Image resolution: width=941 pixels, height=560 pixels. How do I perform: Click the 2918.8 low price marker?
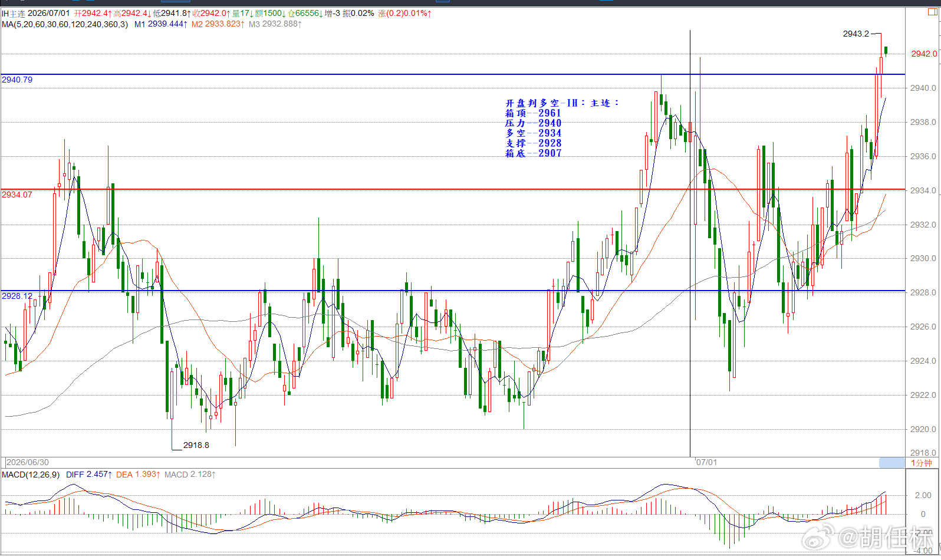tap(196, 445)
